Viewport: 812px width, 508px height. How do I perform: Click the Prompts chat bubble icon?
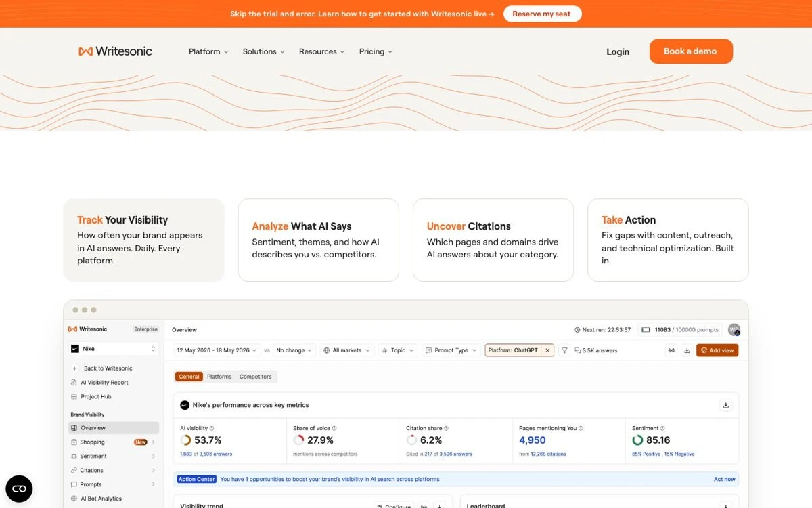point(74,484)
